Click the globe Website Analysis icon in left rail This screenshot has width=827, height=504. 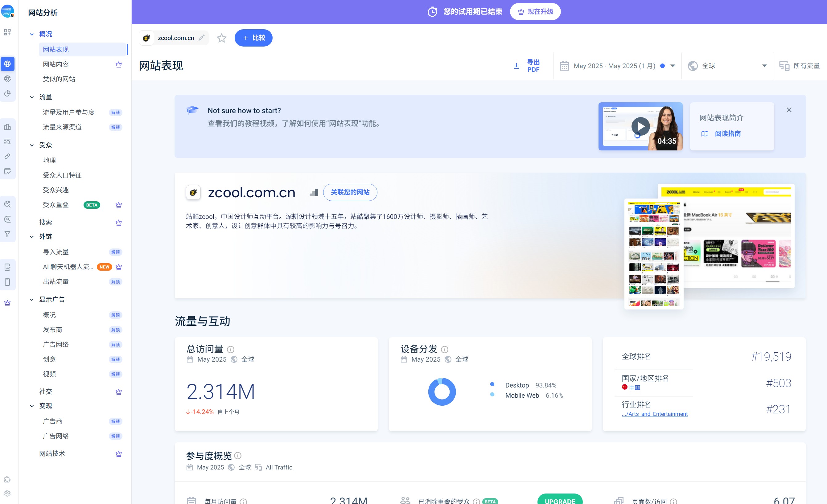pyautogui.click(x=7, y=64)
